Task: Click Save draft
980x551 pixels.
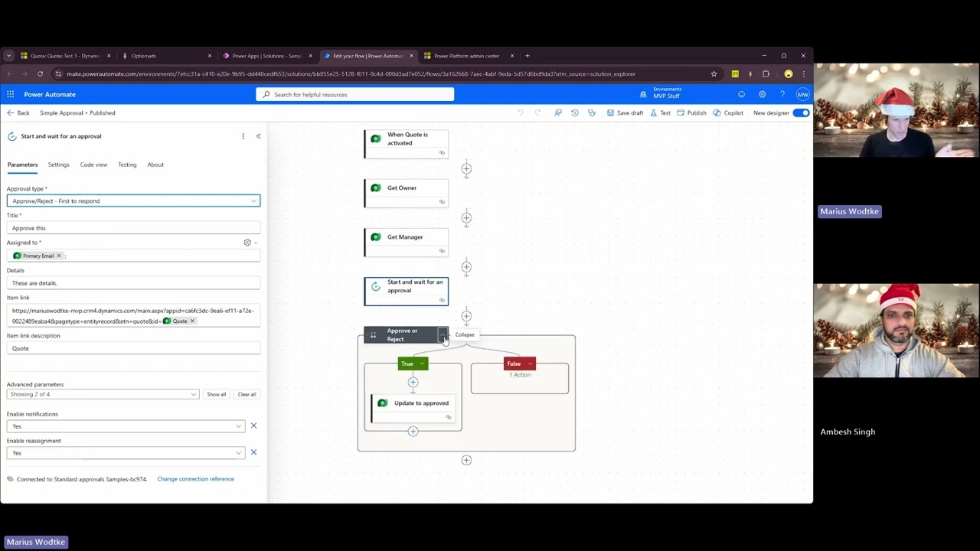Action: pyautogui.click(x=626, y=112)
